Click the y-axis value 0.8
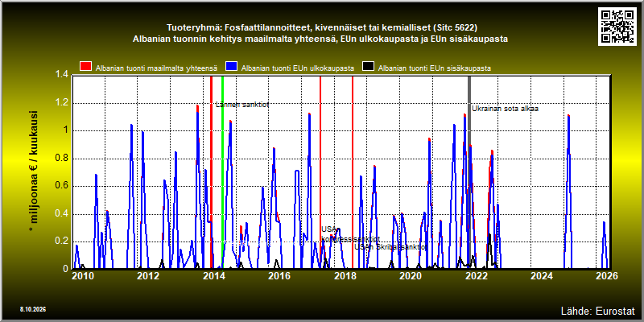The image size is (644, 322). (x=62, y=159)
